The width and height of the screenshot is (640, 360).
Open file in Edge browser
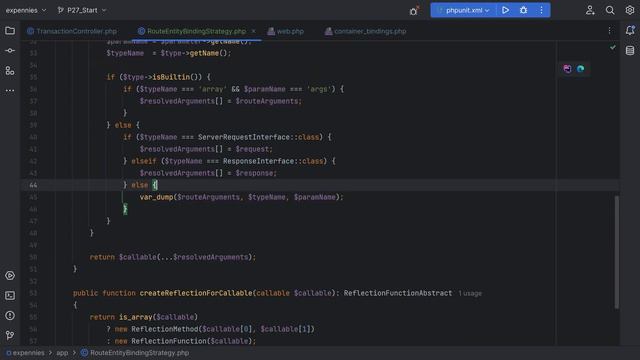coord(580,69)
